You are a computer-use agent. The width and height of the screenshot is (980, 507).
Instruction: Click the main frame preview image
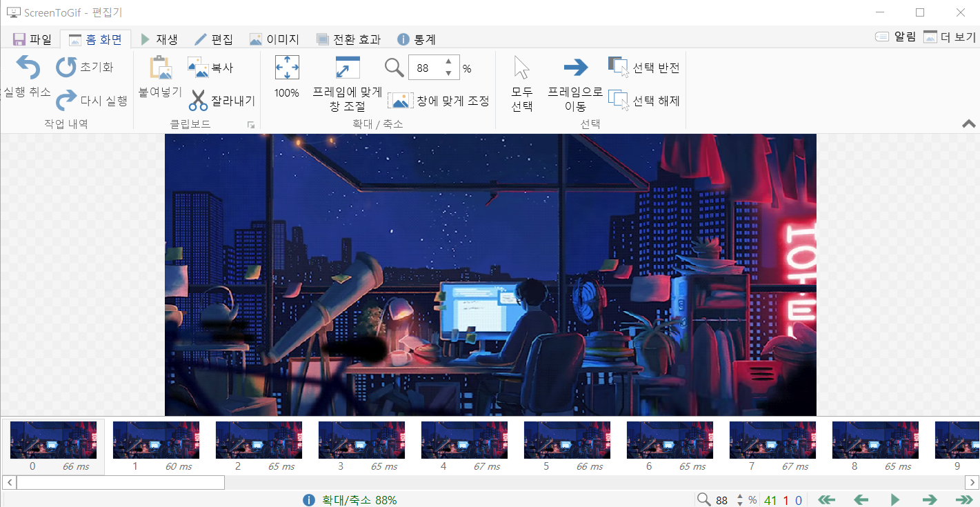point(490,275)
